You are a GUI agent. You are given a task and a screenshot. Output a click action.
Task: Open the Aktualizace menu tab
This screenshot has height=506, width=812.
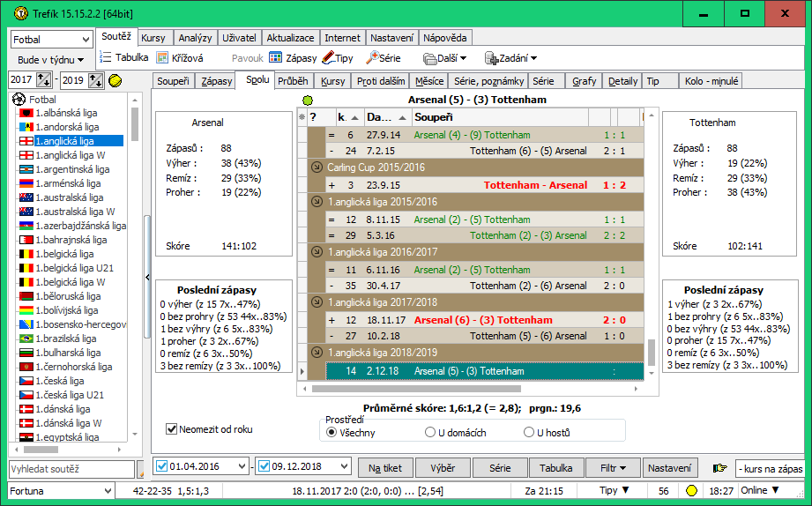click(290, 38)
